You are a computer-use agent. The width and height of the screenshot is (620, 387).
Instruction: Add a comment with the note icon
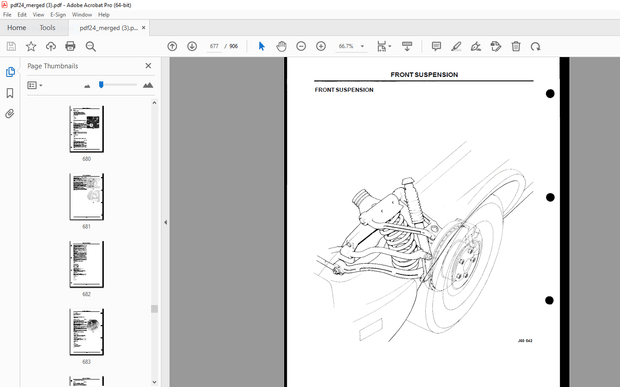(x=436, y=46)
